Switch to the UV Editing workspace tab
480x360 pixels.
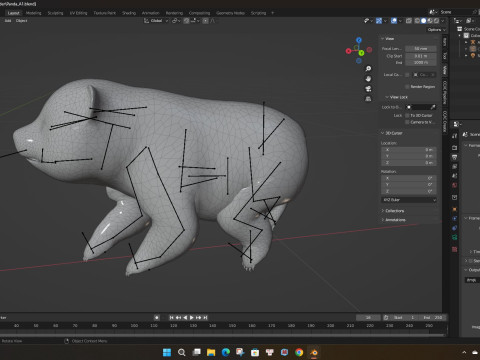78,13
